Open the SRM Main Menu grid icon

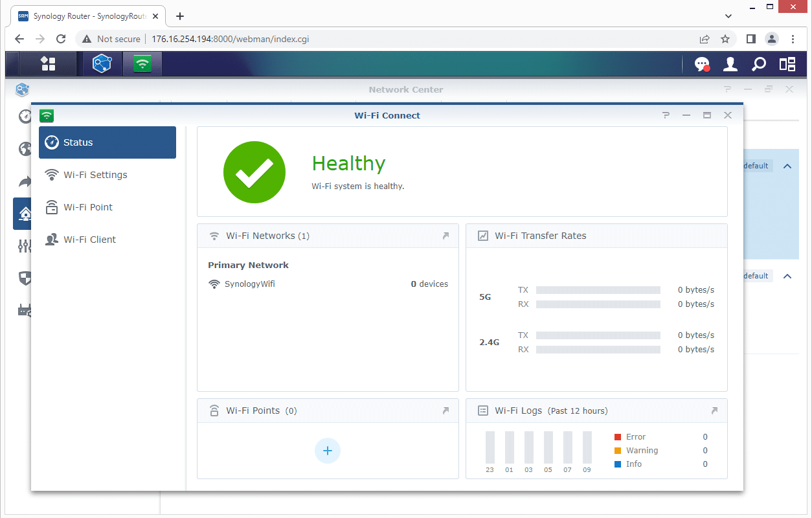coord(48,63)
